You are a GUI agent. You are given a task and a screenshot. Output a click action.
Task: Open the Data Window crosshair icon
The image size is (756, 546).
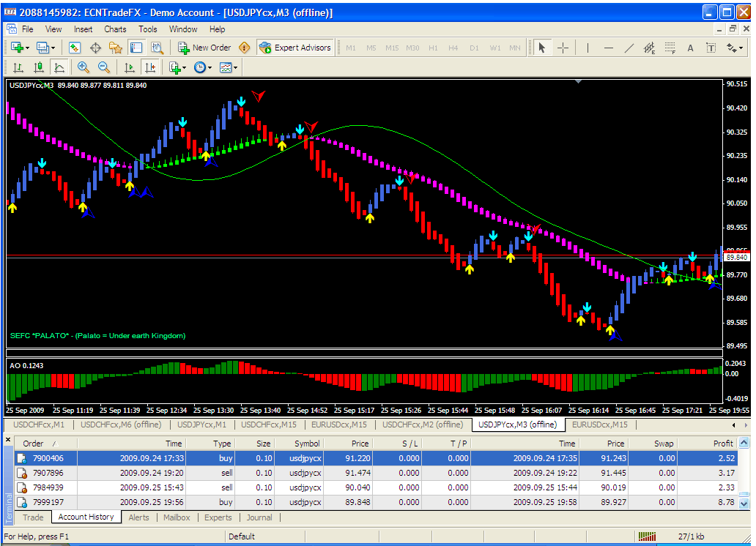coord(95,48)
